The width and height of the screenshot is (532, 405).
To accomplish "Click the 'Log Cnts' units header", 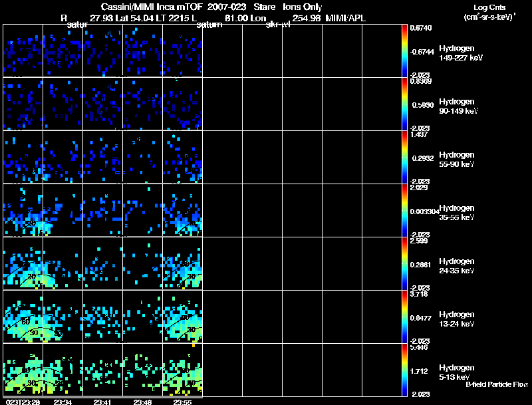I will tap(489, 7).
